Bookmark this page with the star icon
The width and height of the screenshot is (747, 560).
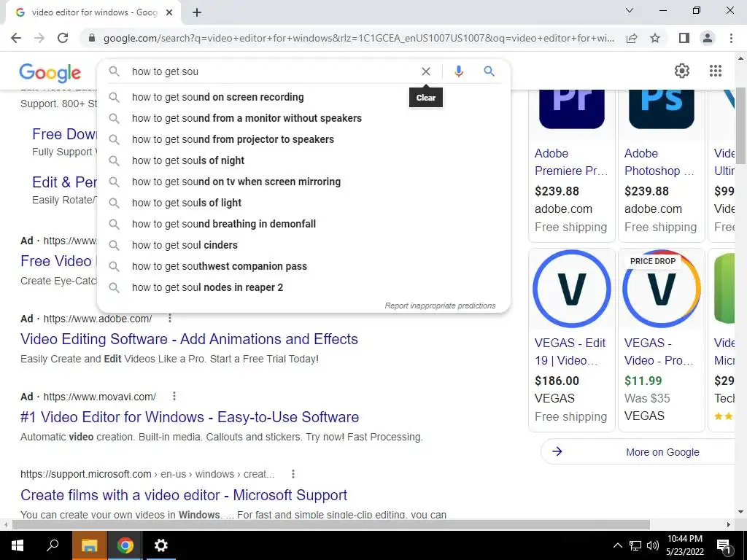point(655,38)
